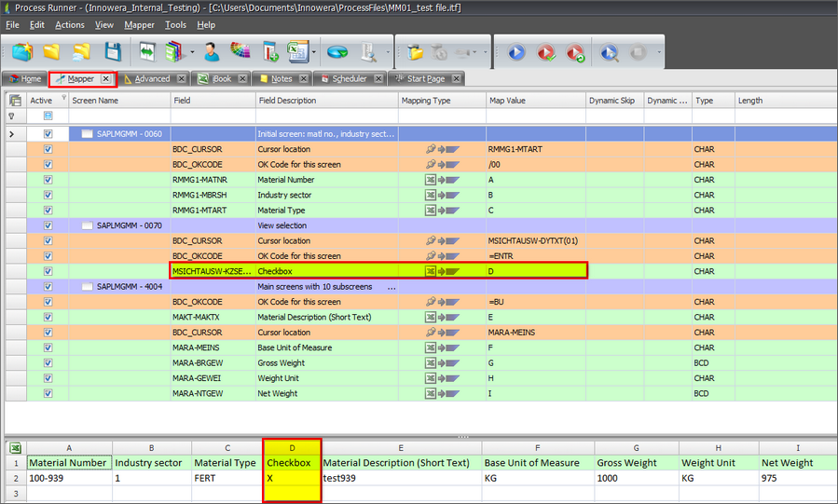Viewport: 838px width, 504px height.
Task: Select cell D2 containing X in spreadsheet
Action: (x=292, y=478)
